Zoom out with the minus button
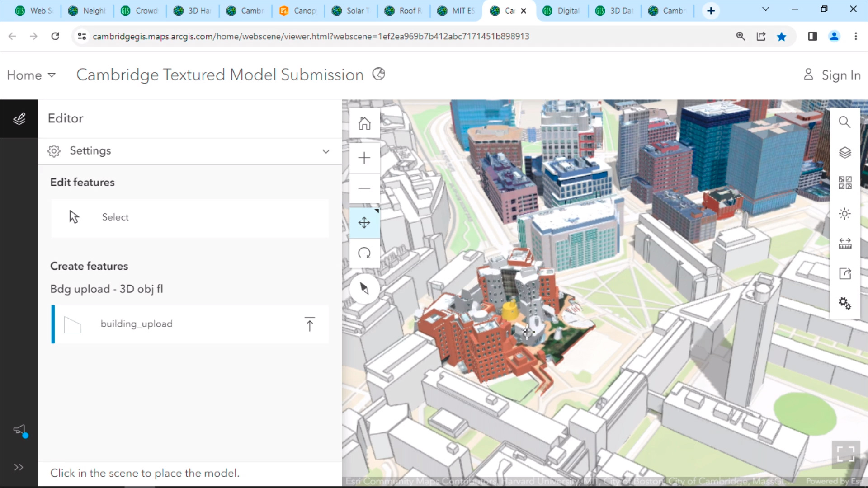Image resolution: width=868 pixels, height=488 pixels. point(364,188)
